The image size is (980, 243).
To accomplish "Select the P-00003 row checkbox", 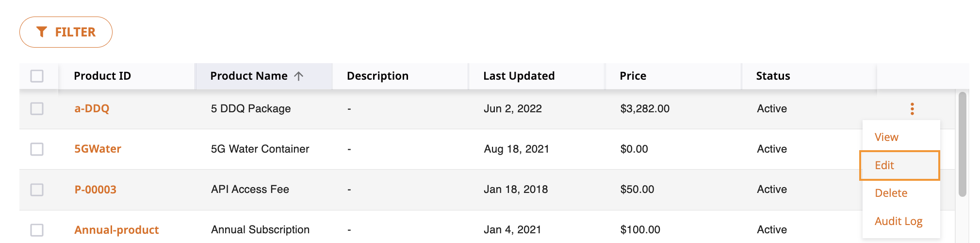I will click(x=37, y=190).
